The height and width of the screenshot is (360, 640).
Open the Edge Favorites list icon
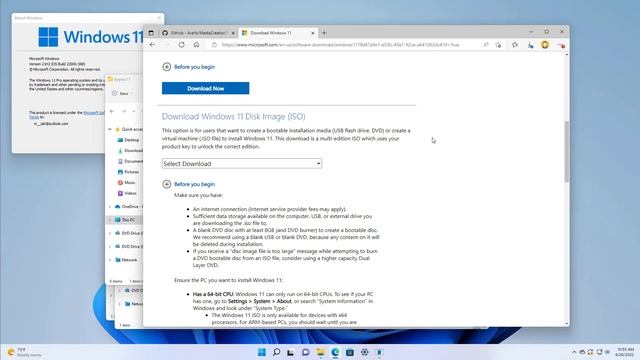pos(515,45)
